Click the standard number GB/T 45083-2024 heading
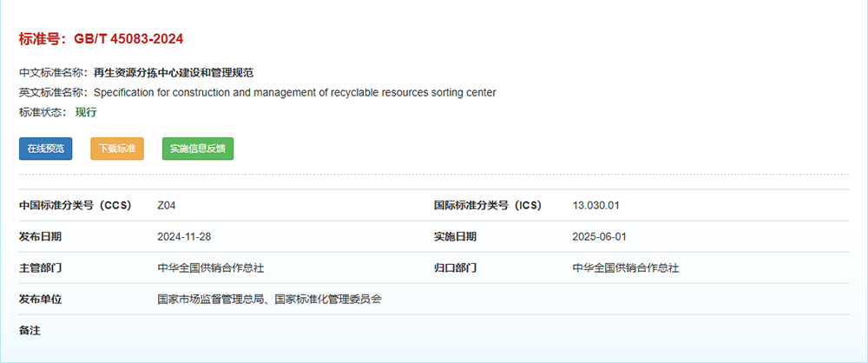 click(101, 39)
